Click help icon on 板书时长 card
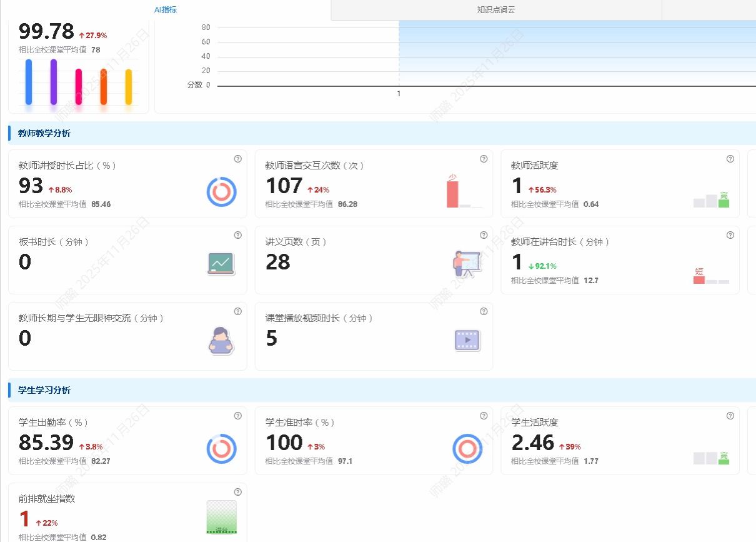The width and height of the screenshot is (756, 542). point(237,235)
